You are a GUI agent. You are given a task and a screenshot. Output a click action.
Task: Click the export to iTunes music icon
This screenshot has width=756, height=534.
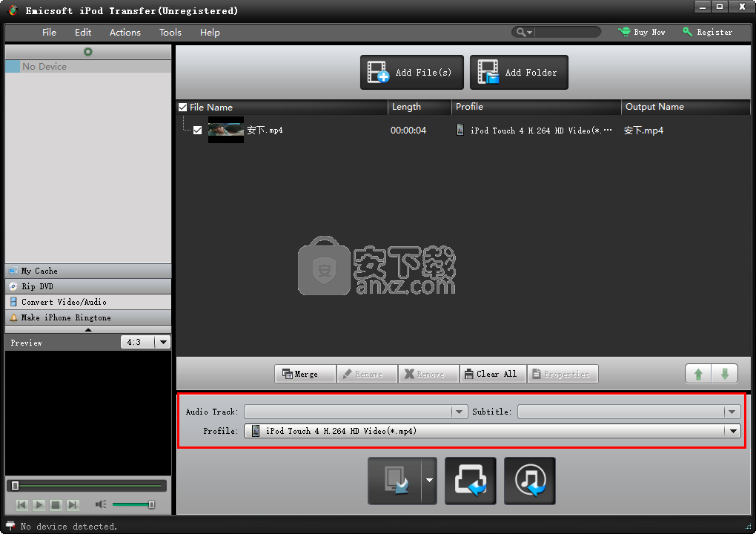pyautogui.click(x=530, y=481)
